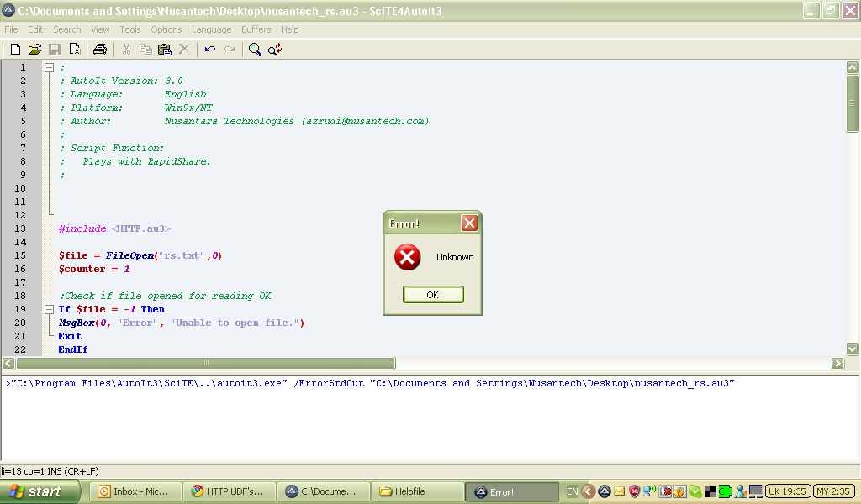Open the Tools menu
The height and width of the screenshot is (504, 861).
click(130, 29)
